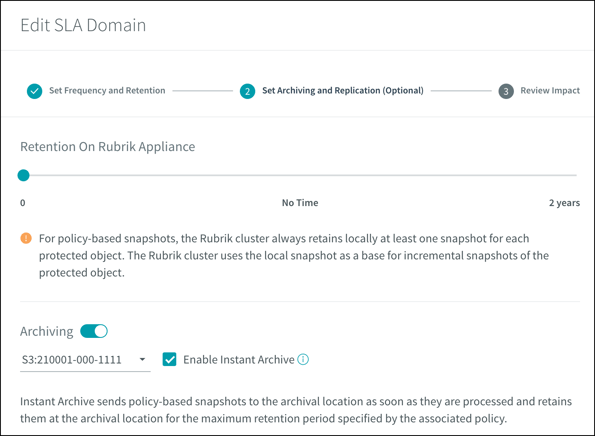Click the archival location dropdown arrow

pos(142,359)
